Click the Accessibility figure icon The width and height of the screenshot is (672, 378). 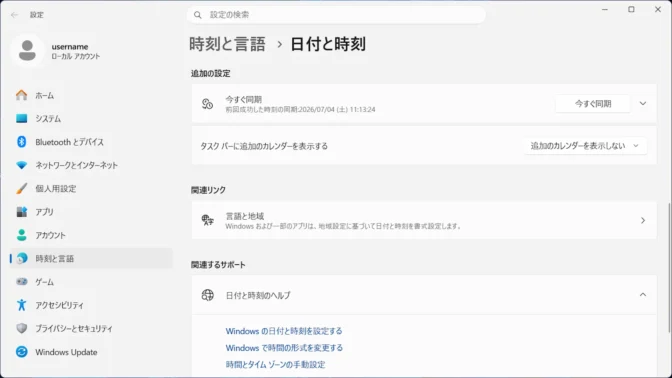21,305
